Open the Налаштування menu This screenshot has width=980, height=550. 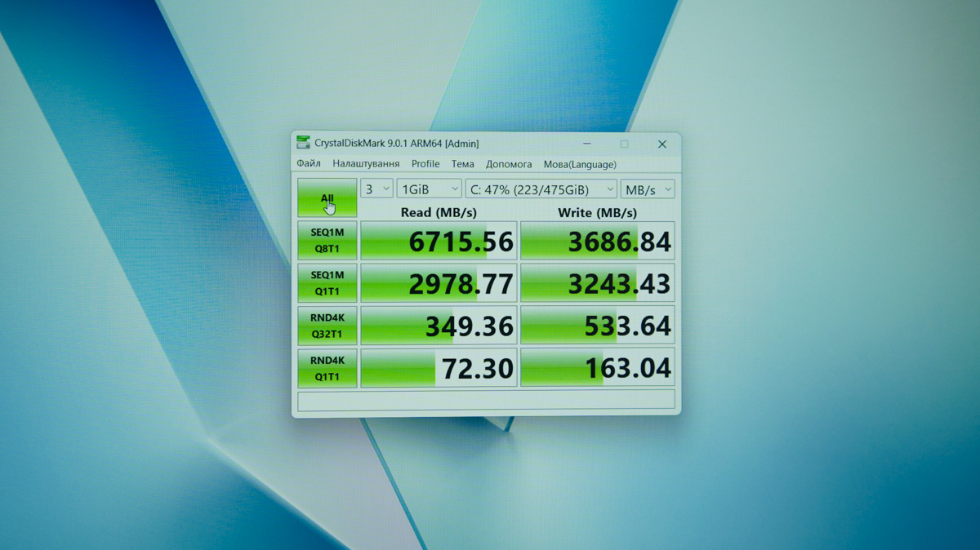366,164
